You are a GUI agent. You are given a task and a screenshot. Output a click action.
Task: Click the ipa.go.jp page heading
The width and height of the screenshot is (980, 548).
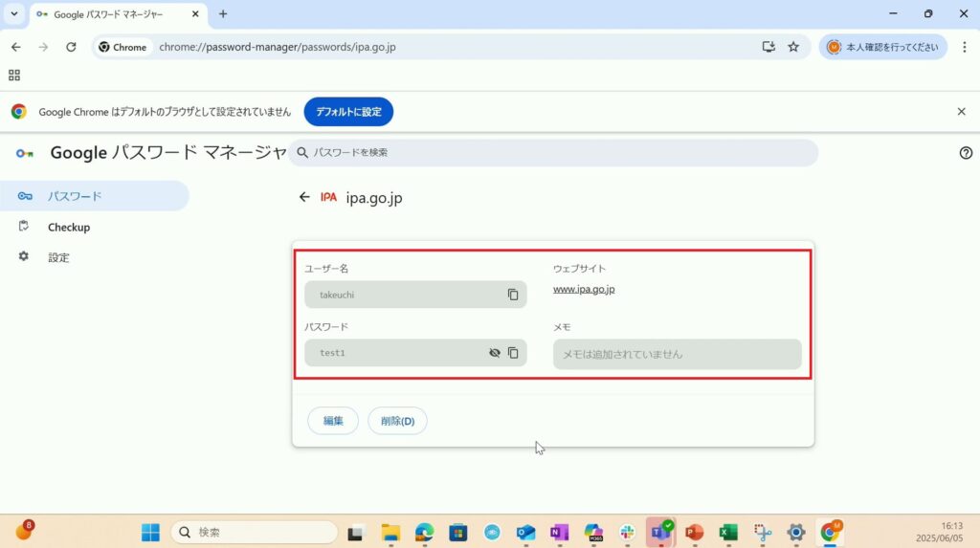374,198
